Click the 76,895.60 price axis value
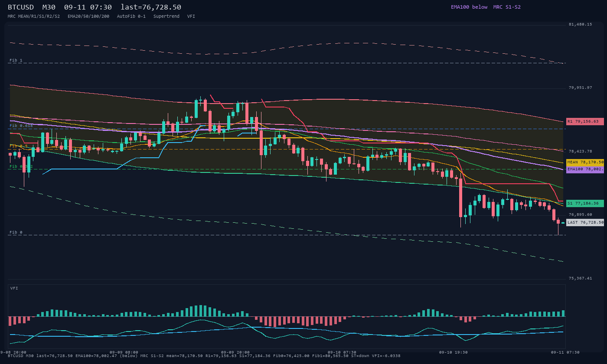This screenshot has width=607, height=364. point(581,214)
